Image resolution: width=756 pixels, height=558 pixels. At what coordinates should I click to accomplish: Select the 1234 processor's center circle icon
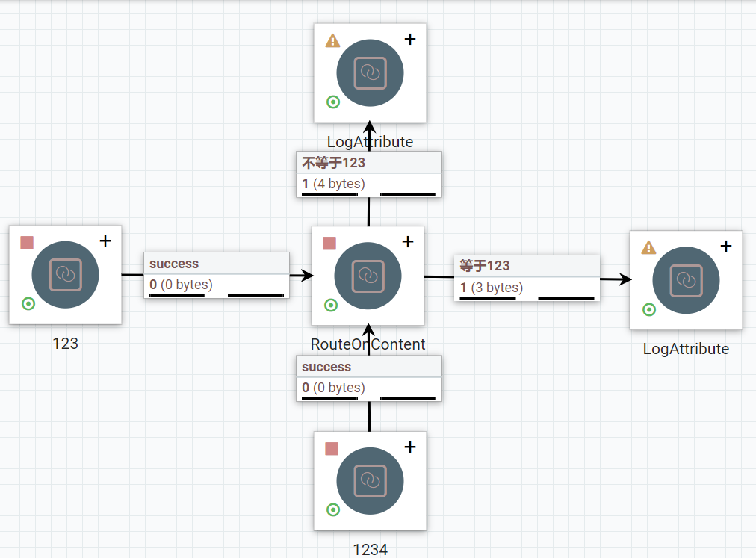370,480
